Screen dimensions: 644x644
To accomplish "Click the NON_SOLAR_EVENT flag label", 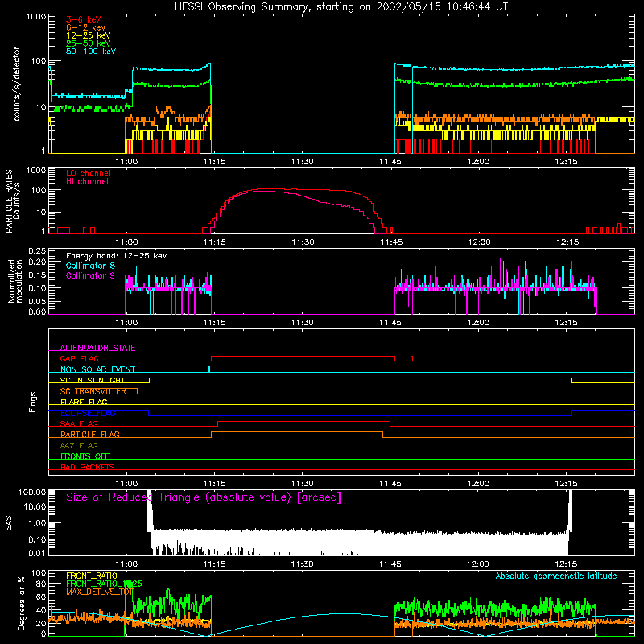I will 97,369.
